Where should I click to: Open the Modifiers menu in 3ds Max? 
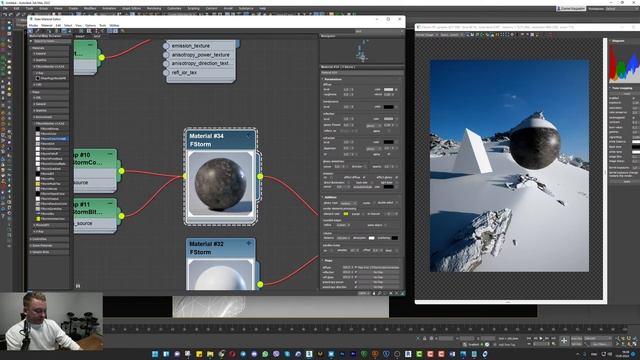click(x=90, y=8)
